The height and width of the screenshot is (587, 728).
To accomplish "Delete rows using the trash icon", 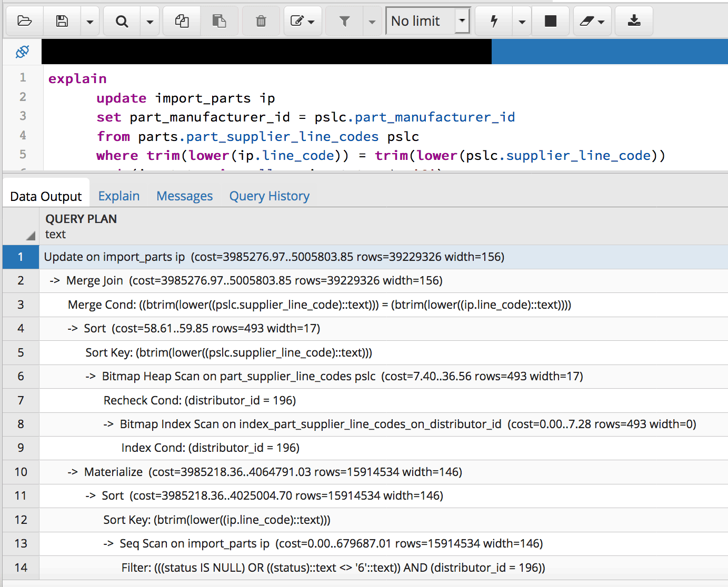I will click(x=261, y=21).
